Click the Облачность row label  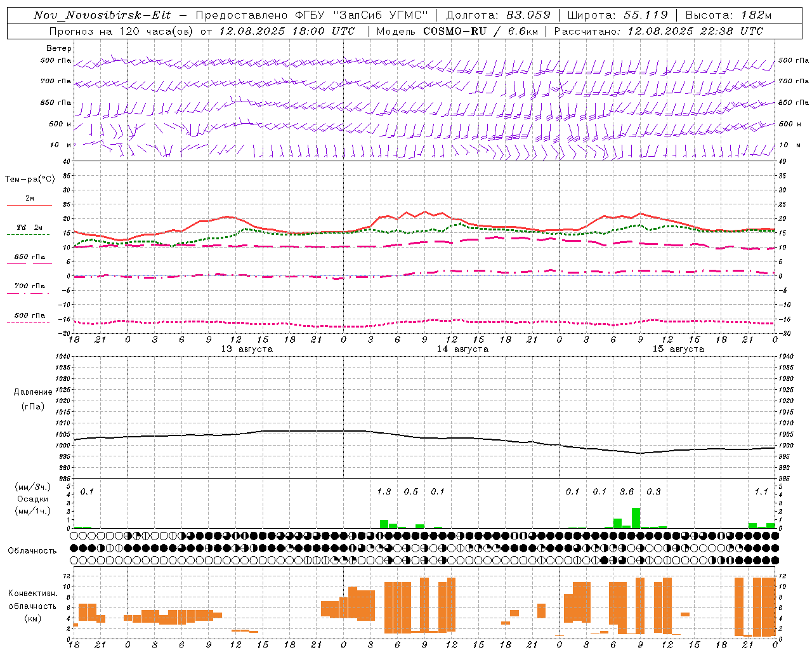32,551
